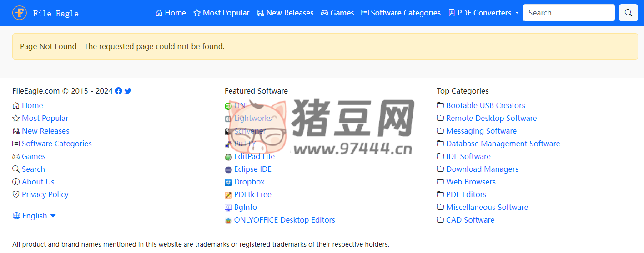This screenshot has height=253, width=644.
Task: Open Most Popular in top navbar
Action: pos(221,13)
